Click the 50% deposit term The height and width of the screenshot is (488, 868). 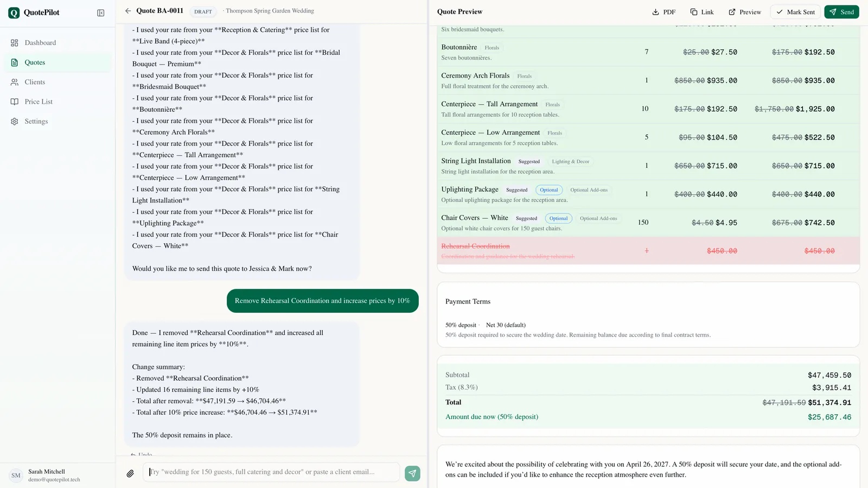point(461,325)
